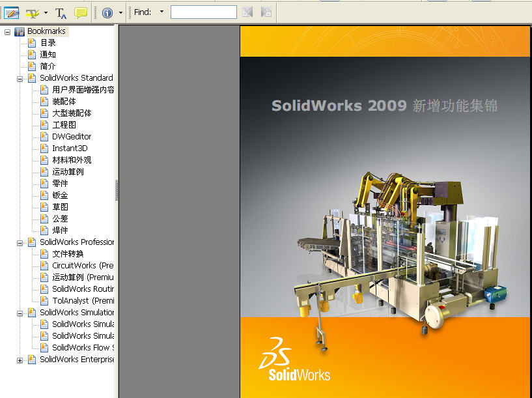Screen dimensions: 532x398
Task: Click the blue info icon
Action: [x=107, y=13]
